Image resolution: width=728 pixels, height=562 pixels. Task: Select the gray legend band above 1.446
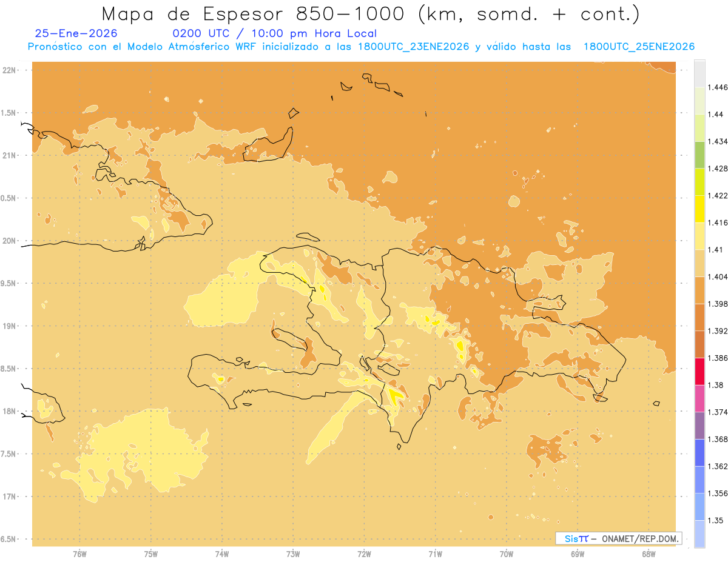point(699,73)
